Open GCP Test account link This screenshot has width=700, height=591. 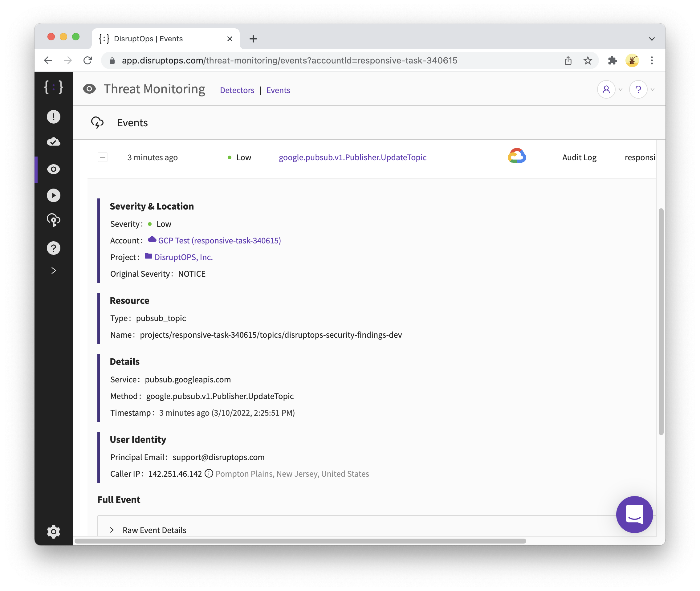tap(219, 241)
